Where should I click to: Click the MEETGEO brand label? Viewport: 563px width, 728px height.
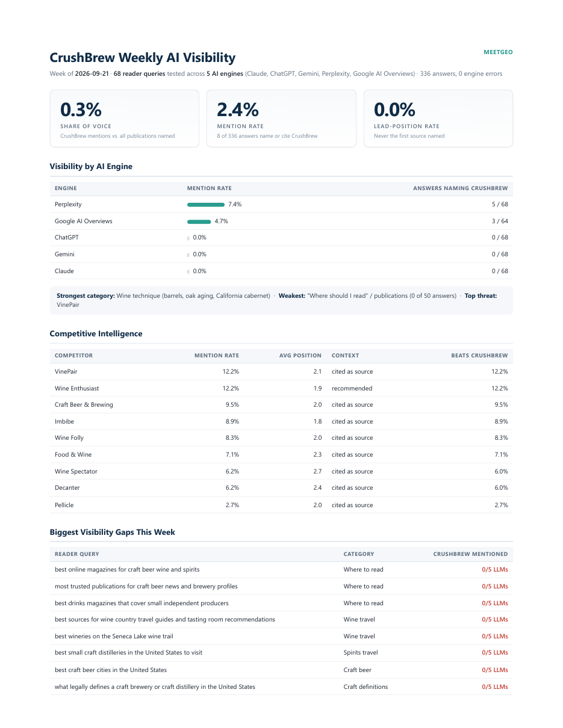point(498,52)
